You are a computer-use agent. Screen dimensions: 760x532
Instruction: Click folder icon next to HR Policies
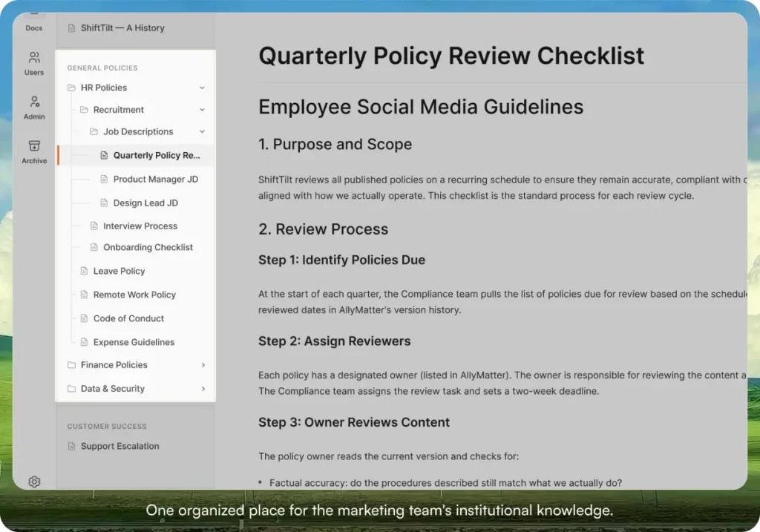tap(72, 88)
